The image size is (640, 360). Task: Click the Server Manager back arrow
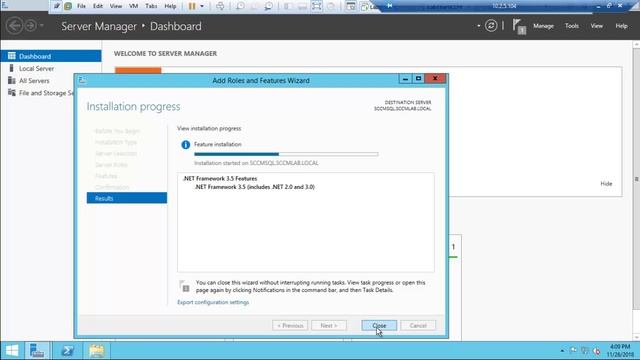point(14,26)
